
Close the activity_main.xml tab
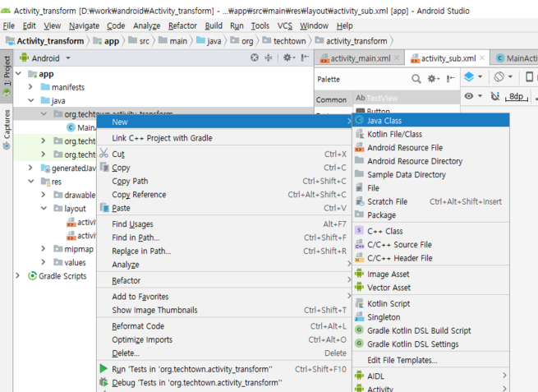(397, 58)
